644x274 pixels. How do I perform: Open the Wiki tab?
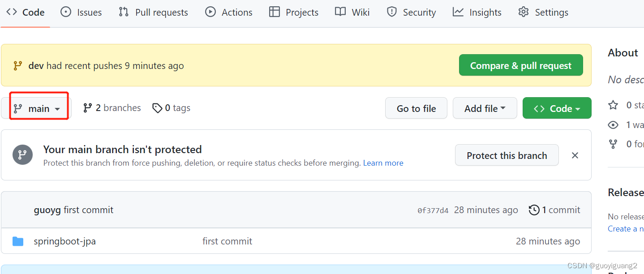(x=352, y=13)
